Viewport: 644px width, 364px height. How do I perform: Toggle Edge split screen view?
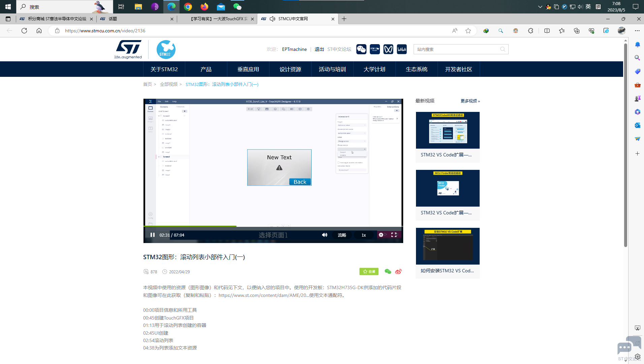(x=547, y=31)
